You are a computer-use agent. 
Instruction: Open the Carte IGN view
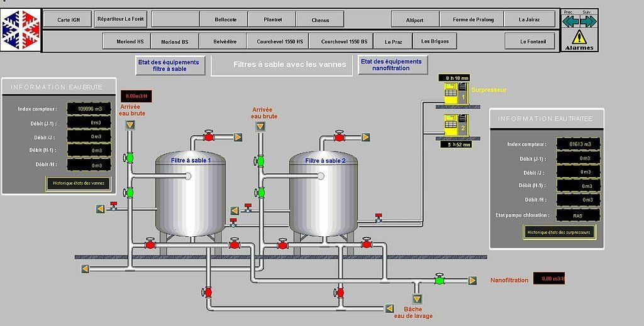67,19
